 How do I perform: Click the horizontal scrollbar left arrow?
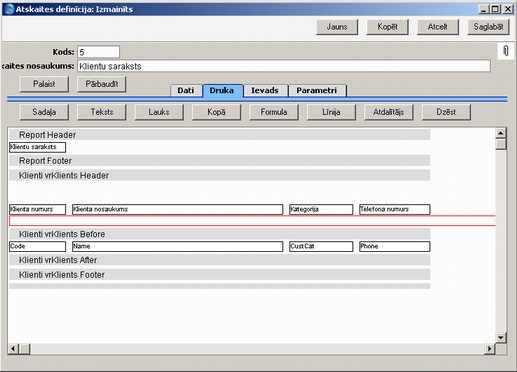tap(13, 349)
